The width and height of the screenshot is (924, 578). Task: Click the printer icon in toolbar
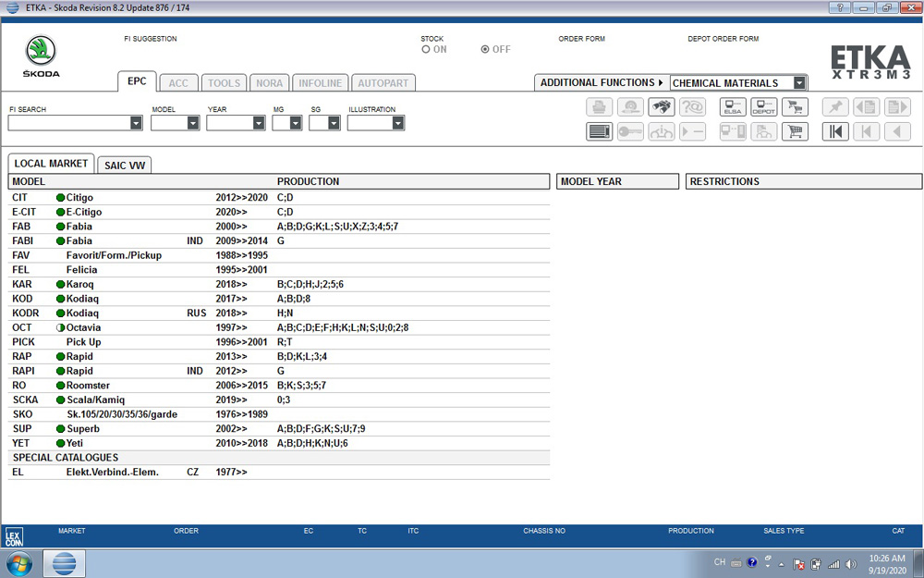[600, 106]
